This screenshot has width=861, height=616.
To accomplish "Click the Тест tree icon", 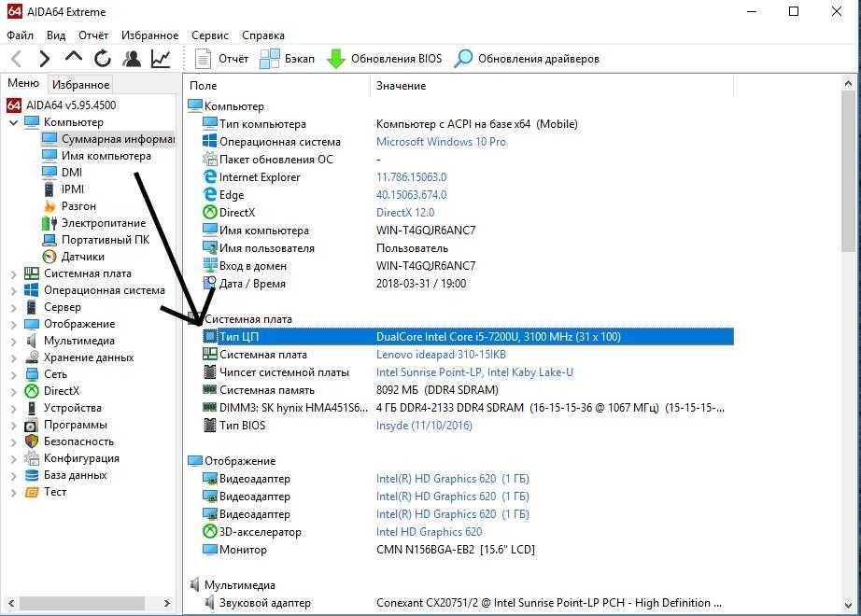I will [x=32, y=492].
